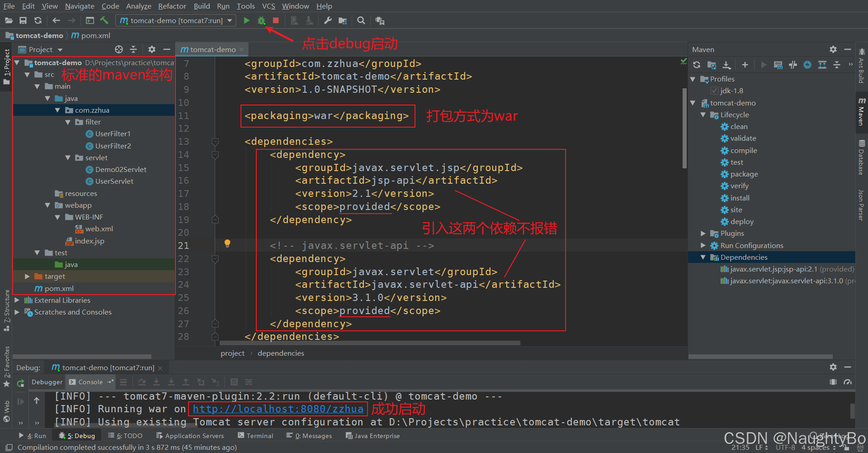Click the editor vertical scrollbar
Viewport: 868px width, 453px height.
click(684, 128)
